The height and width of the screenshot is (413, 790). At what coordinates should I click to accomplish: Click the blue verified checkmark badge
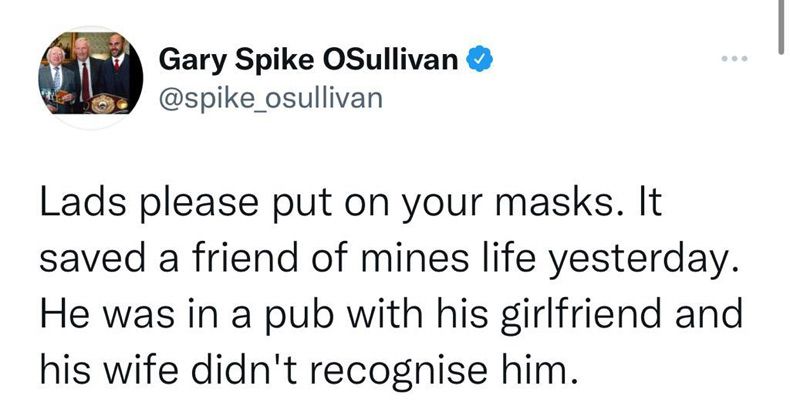coord(481,61)
